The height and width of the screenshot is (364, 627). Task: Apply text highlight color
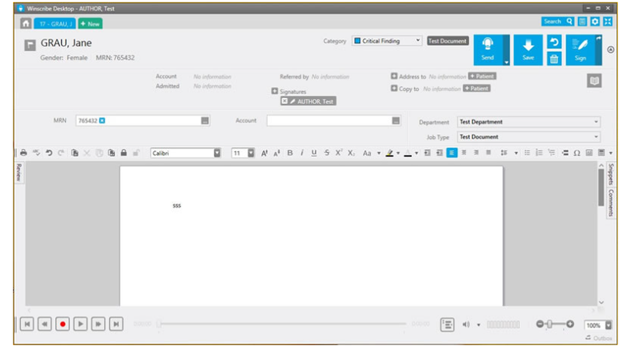389,153
